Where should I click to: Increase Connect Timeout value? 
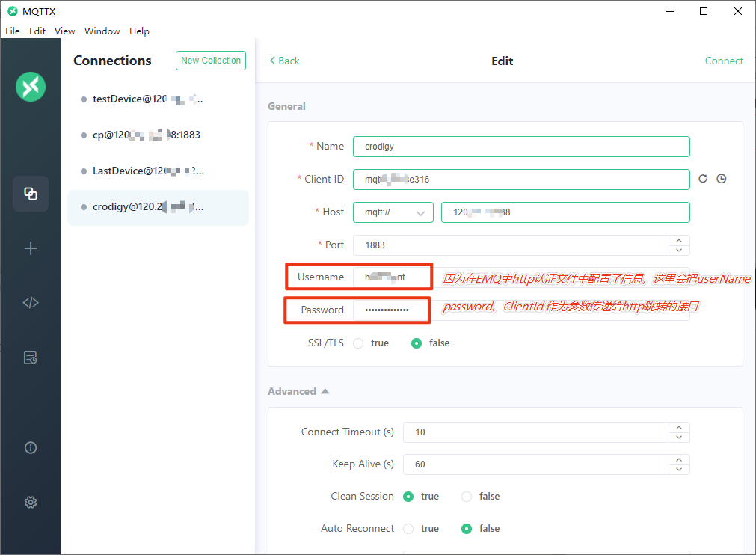(679, 428)
